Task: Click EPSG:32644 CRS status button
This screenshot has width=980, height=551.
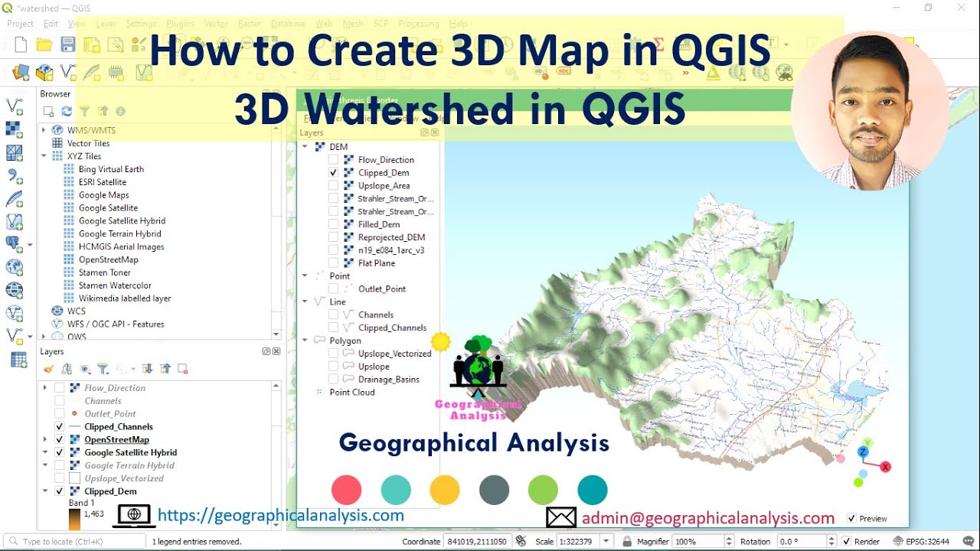Action: tap(921, 542)
